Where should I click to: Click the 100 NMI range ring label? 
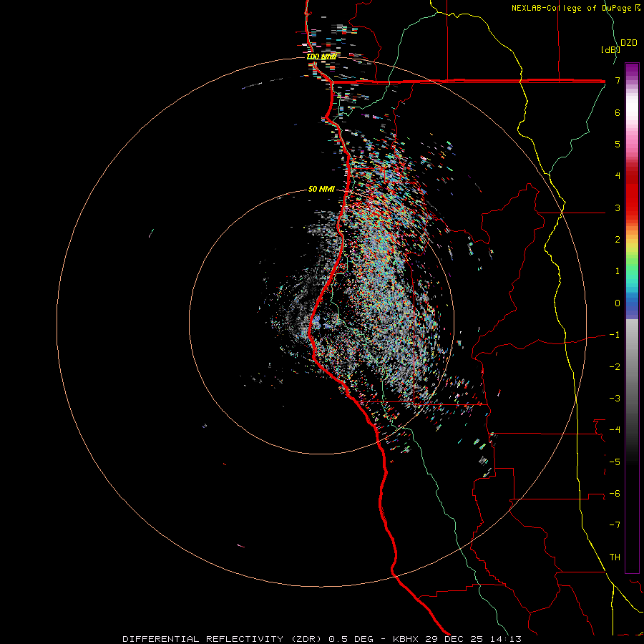(321, 57)
